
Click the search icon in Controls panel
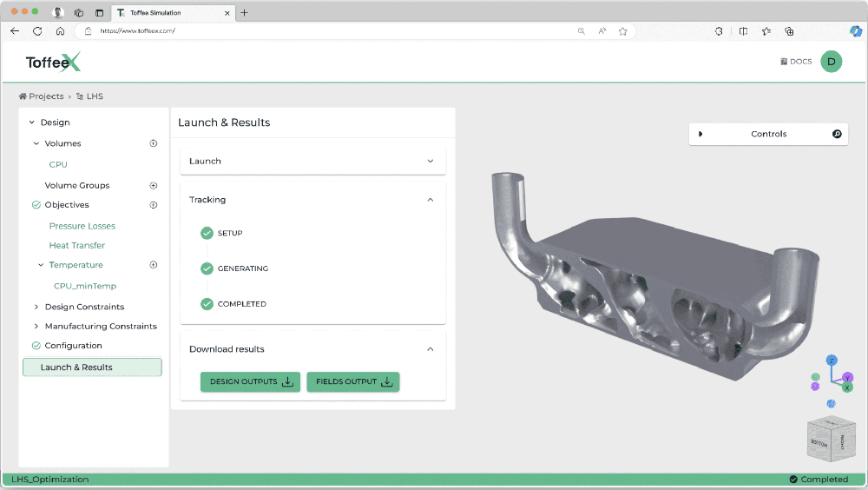837,134
